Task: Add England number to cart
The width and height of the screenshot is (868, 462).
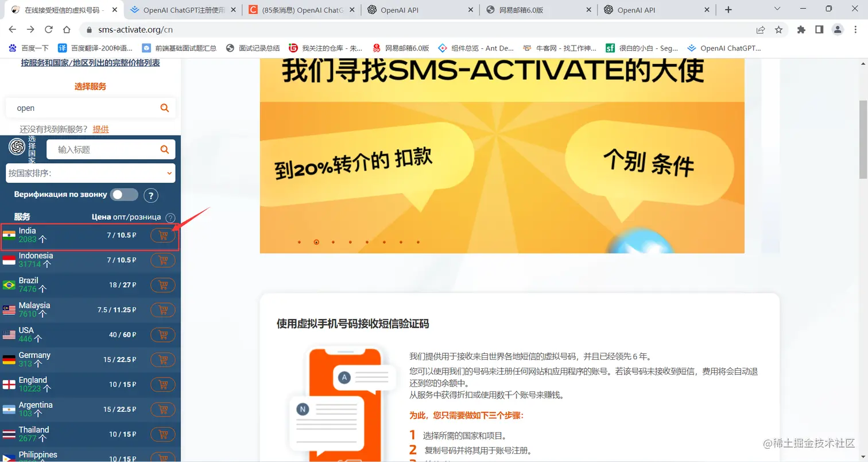Action: [163, 384]
